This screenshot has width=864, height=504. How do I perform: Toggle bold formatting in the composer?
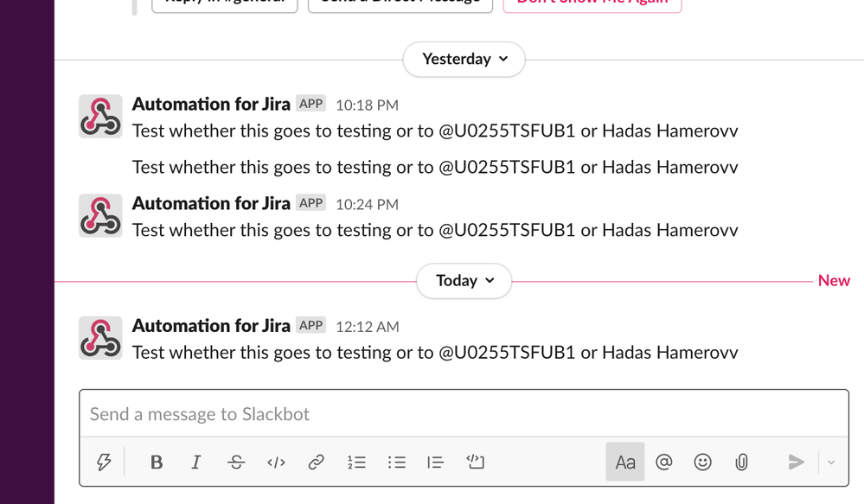coord(157,462)
